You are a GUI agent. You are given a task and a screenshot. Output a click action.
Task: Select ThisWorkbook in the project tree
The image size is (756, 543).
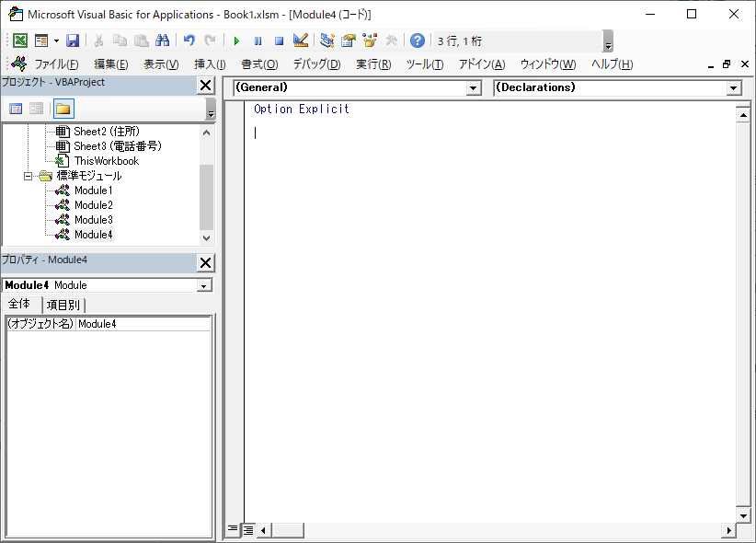click(107, 161)
